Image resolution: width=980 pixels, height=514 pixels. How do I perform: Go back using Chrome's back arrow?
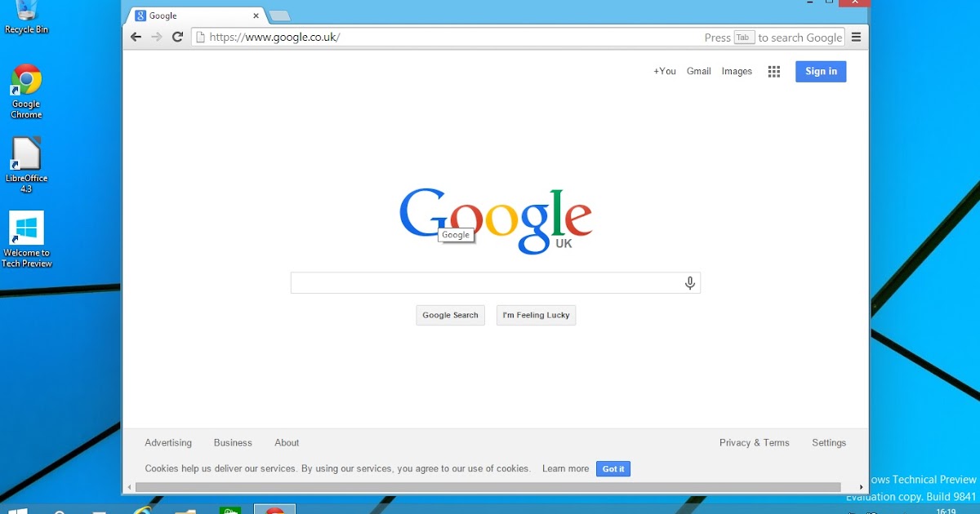coord(136,37)
